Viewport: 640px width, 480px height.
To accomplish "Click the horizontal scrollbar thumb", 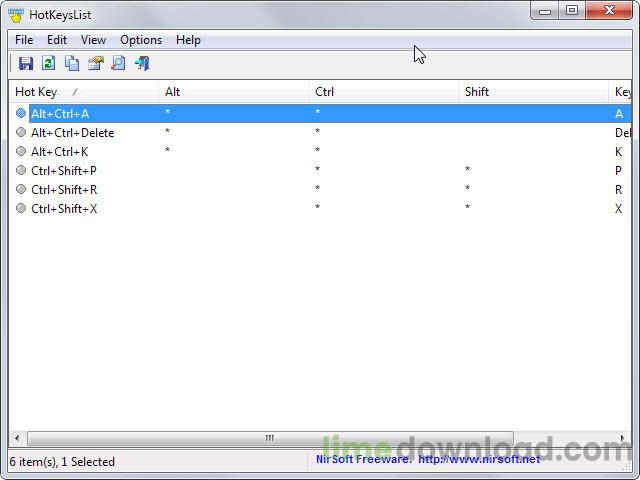I will [270, 438].
